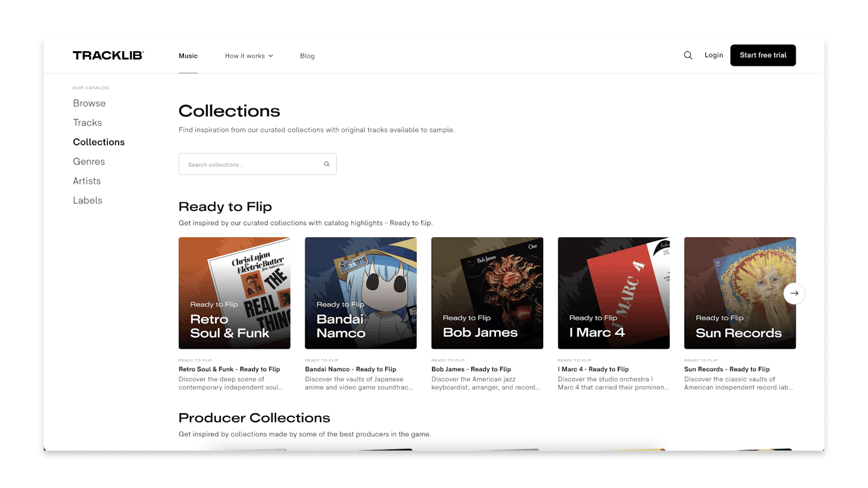
Task: Open Retro Soul & Funk collection cover
Action: [x=234, y=293]
